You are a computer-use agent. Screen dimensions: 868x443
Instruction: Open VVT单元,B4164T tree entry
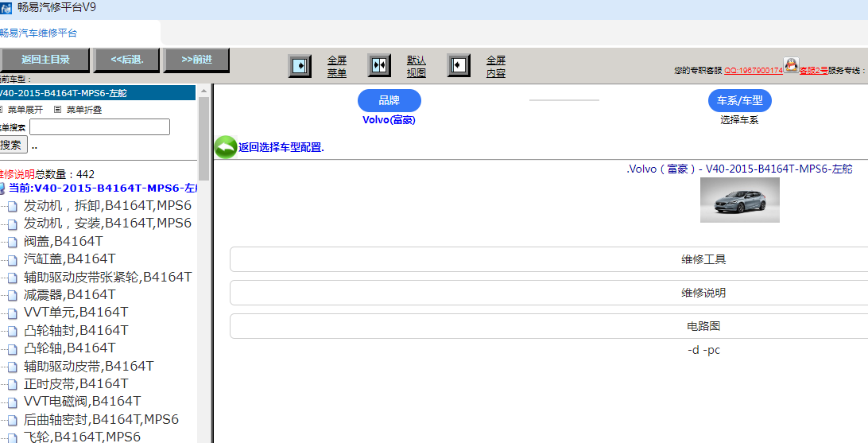[x=76, y=313]
